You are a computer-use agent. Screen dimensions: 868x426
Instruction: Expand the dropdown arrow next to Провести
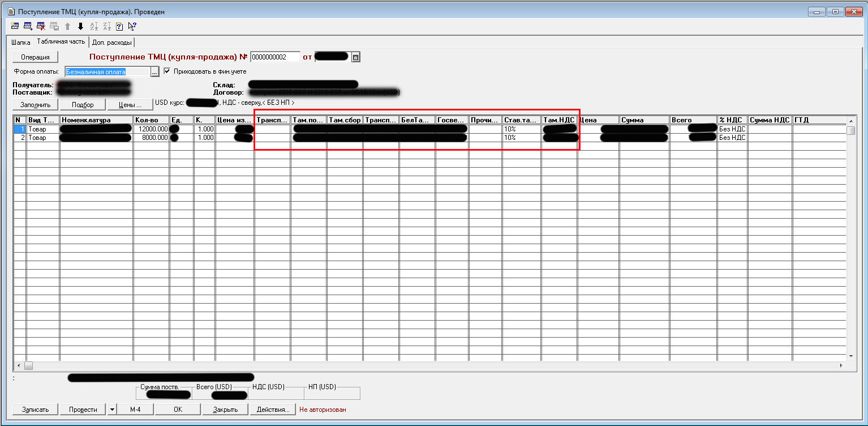pyautogui.click(x=111, y=410)
